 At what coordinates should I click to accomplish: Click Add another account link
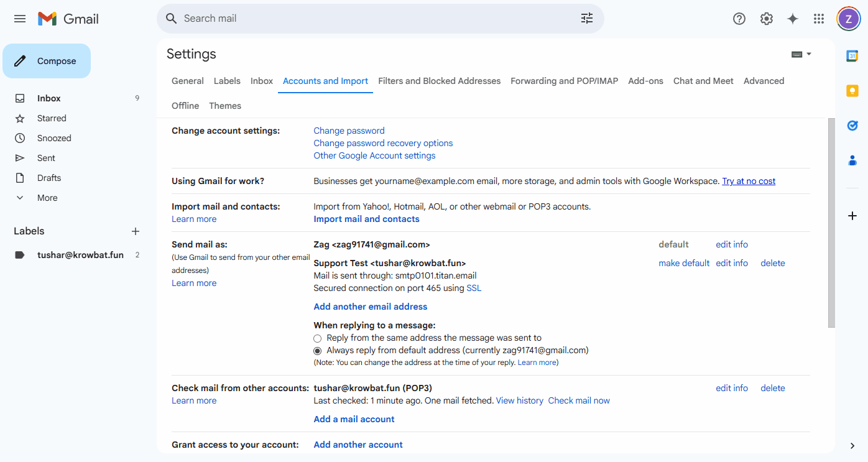pos(358,445)
